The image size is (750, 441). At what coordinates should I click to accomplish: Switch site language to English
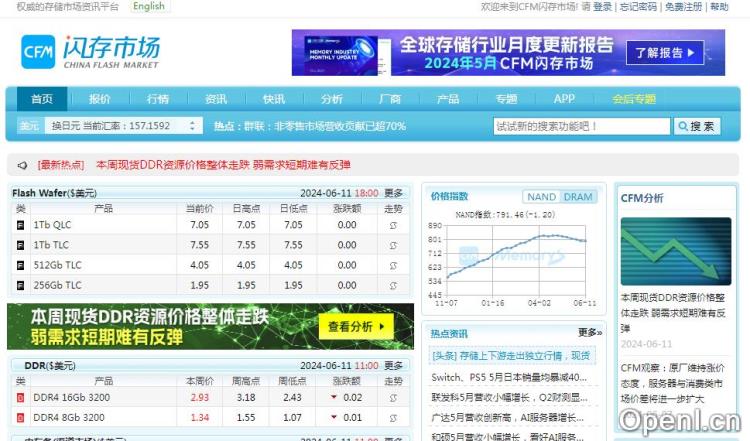click(x=149, y=6)
